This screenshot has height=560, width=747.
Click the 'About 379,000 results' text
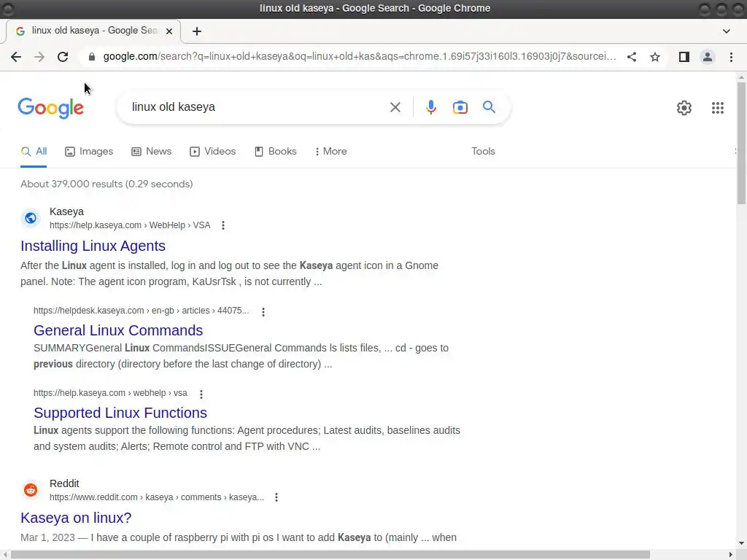[107, 184]
